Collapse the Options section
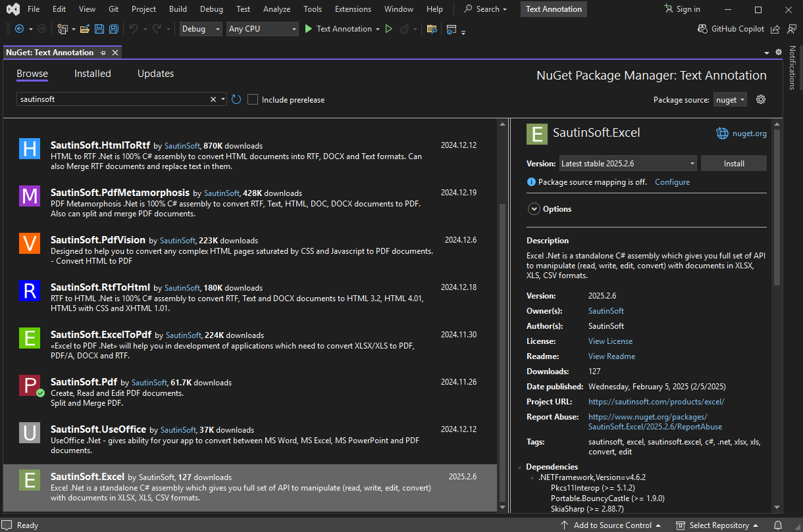 click(534, 208)
